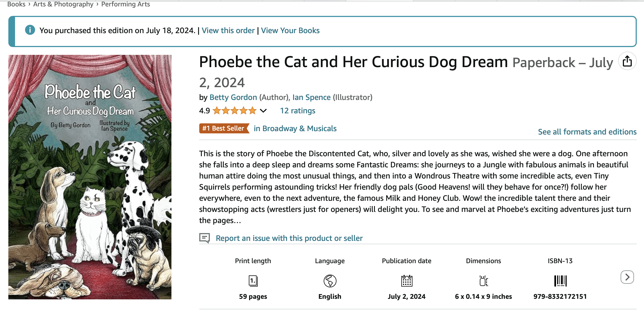Click the Dimensions measurement icon
This screenshot has height=313, width=644.
click(483, 281)
